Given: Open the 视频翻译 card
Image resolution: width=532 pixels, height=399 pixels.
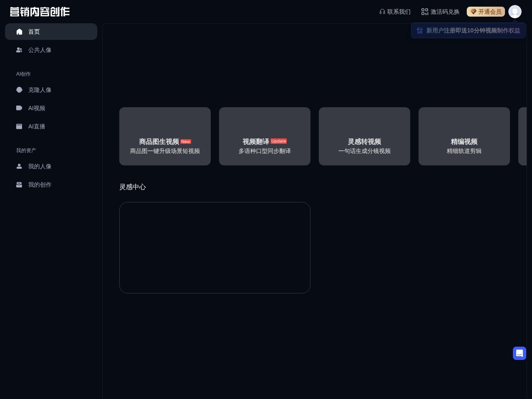Looking at the screenshot, I should (265, 136).
